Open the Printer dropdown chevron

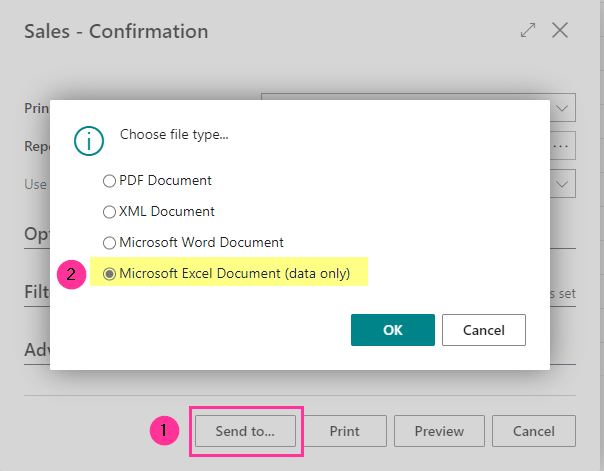(x=563, y=108)
